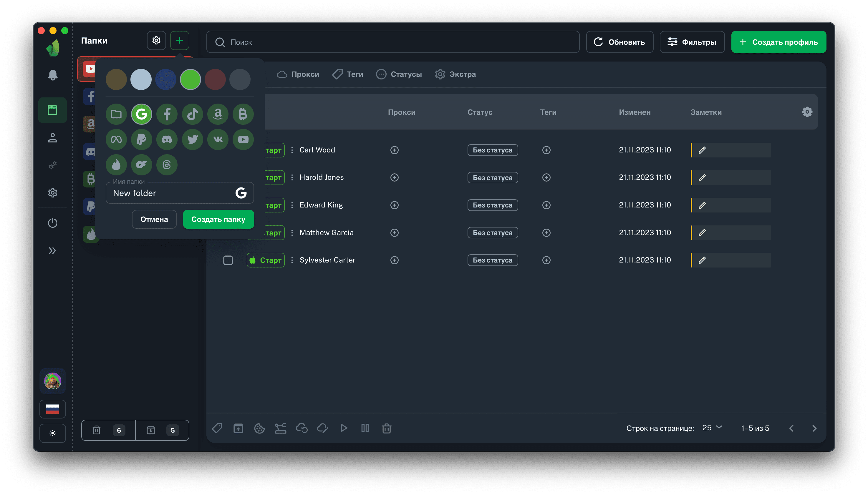Click the play icon in bottom toolbar
Screen dimensions: 868x495
coord(344,428)
